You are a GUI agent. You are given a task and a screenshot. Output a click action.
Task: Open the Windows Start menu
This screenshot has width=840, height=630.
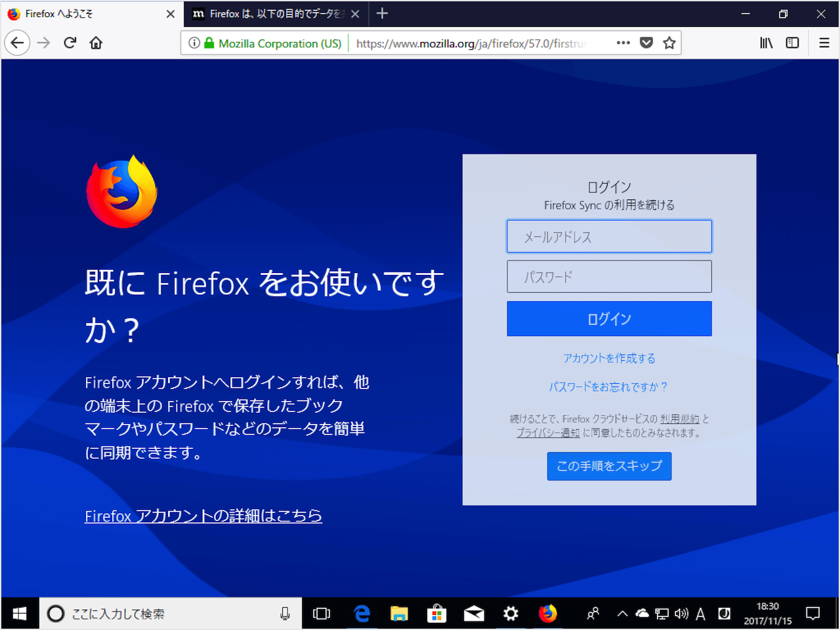coord(20,614)
